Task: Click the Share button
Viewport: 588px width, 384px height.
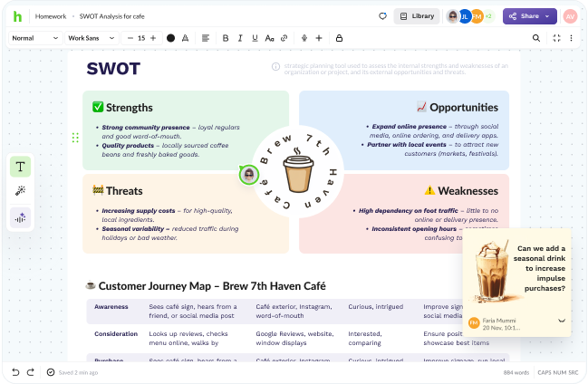Action: 524,16
